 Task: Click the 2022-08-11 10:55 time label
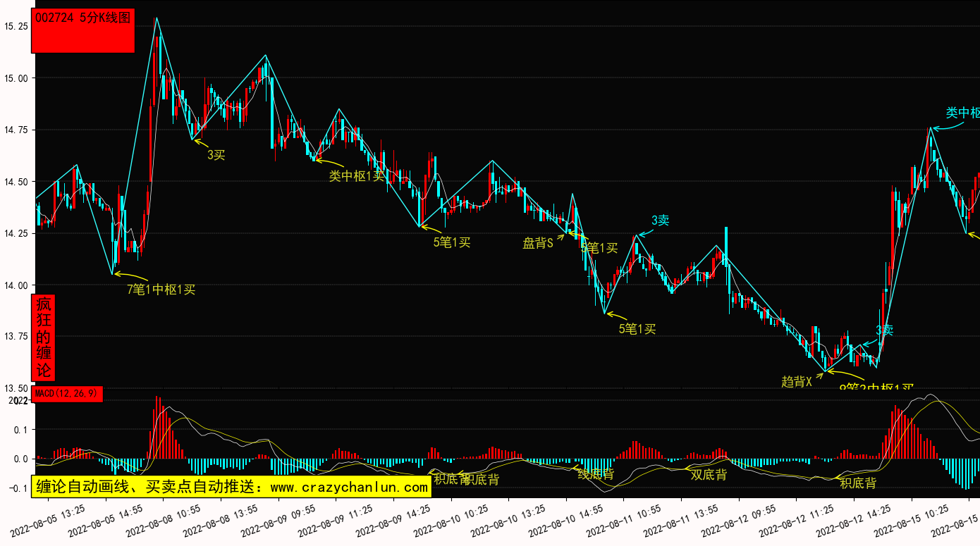point(624,520)
